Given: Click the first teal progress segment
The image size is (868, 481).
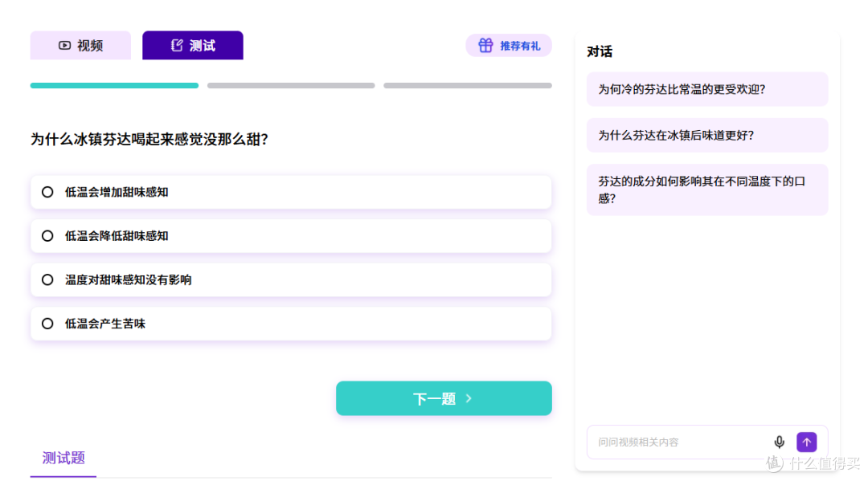Looking at the screenshot, I should point(114,86).
